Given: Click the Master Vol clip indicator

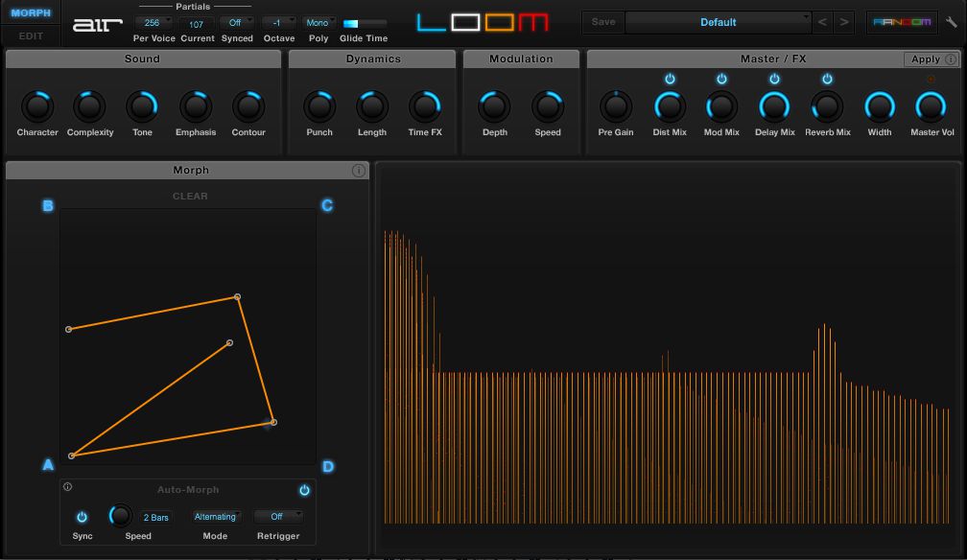Looking at the screenshot, I should point(932,79).
